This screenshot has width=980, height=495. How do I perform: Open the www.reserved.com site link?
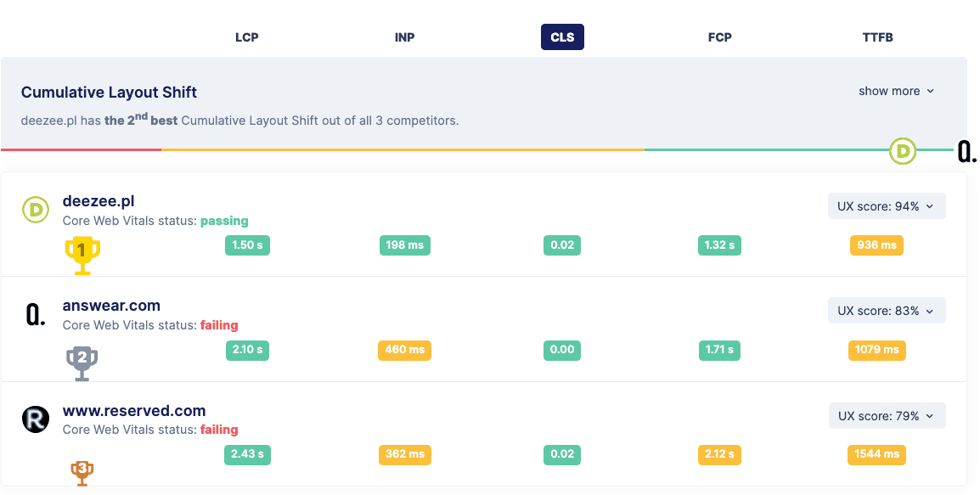[134, 411]
